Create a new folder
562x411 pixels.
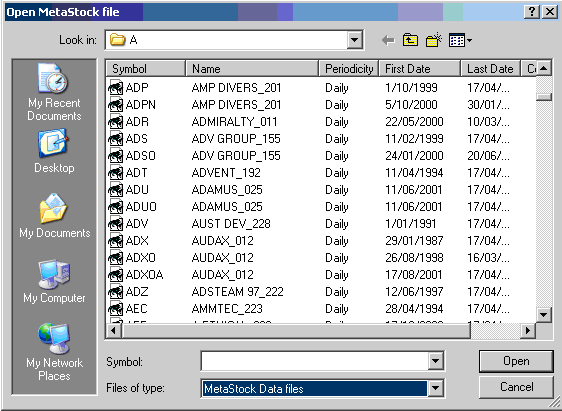434,40
